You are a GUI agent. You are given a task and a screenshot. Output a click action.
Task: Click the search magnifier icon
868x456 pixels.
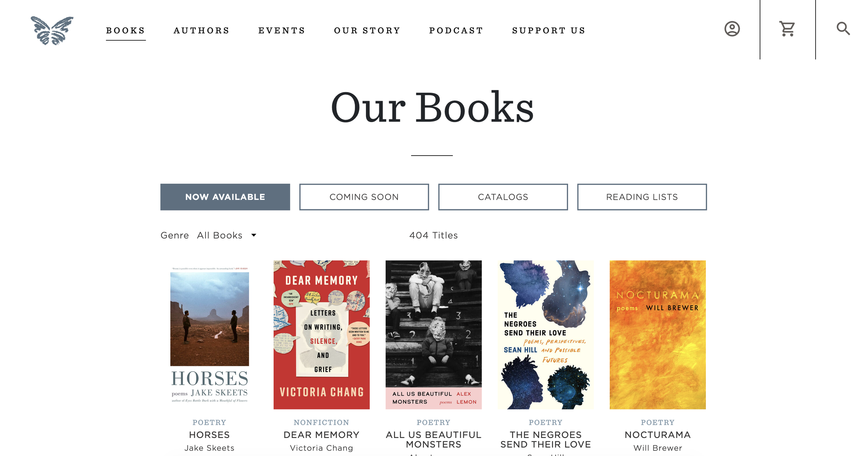[843, 29]
